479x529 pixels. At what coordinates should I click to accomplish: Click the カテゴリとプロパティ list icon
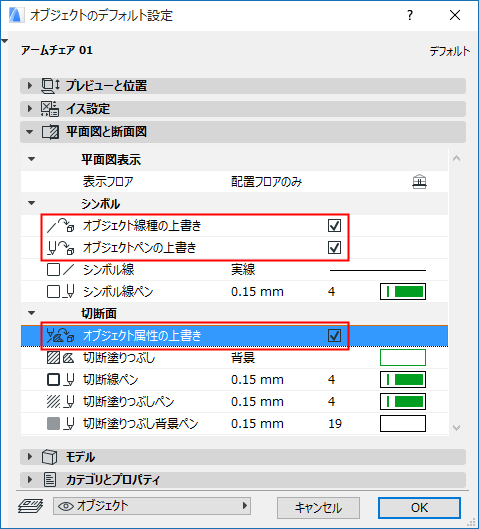click(50, 479)
